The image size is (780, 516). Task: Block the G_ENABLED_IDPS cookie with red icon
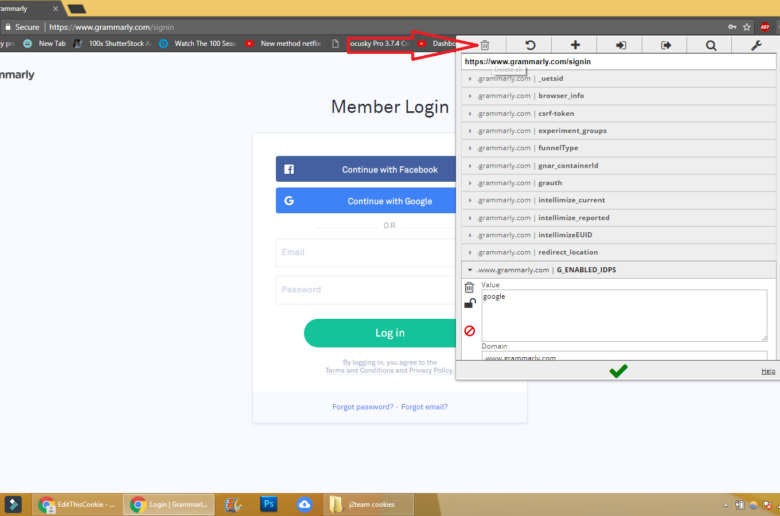coord(470,331)
